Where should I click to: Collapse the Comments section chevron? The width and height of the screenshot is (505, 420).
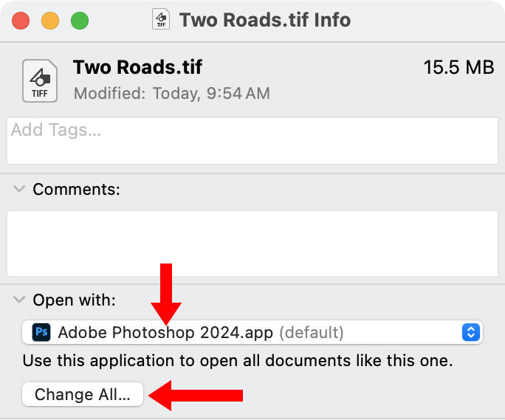tap(19, 189)
